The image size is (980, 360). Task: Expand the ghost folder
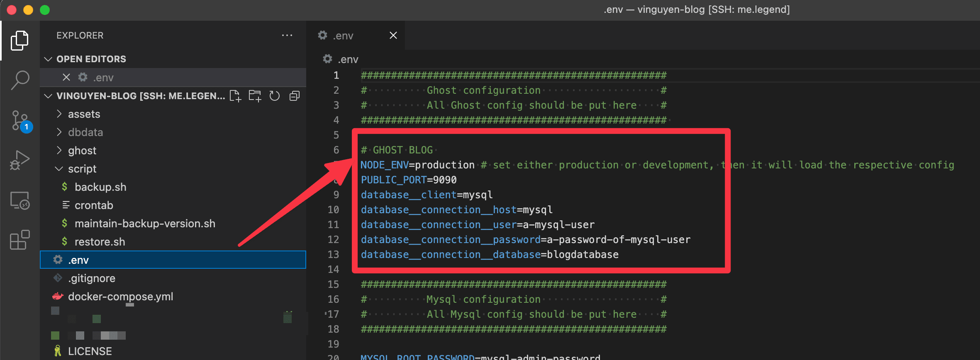(x=82, y=151)
